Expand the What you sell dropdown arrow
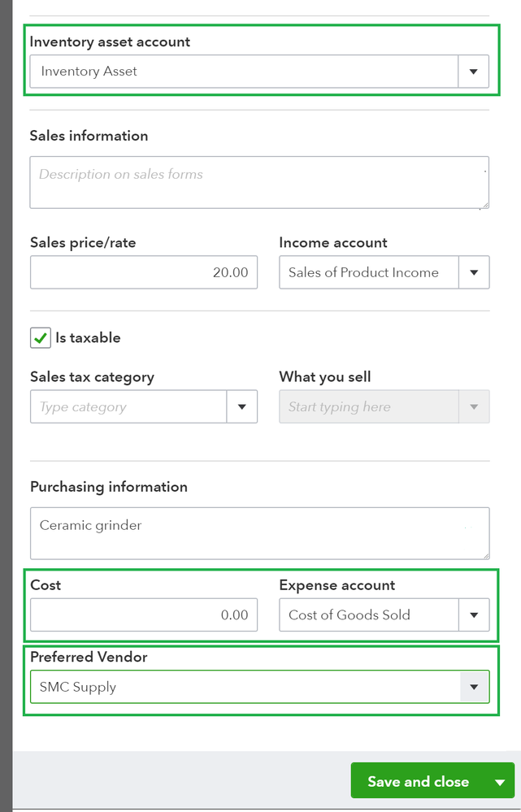 (x=474, y=407)
